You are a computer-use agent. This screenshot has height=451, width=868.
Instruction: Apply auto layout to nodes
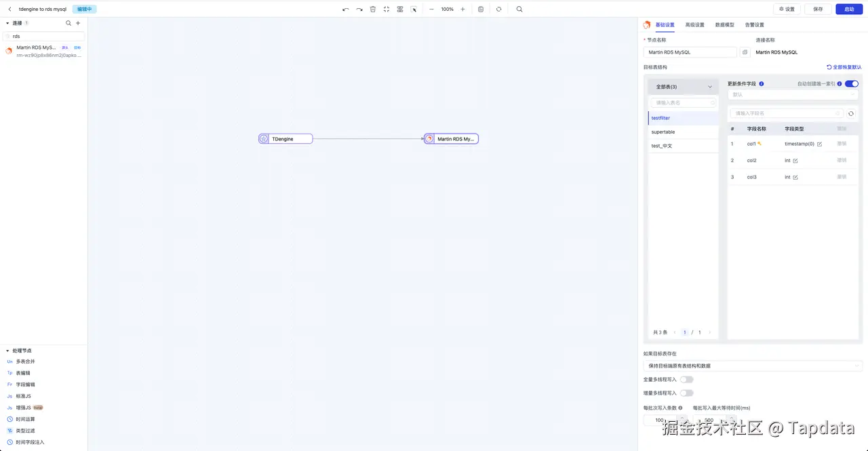coord(400,9)
